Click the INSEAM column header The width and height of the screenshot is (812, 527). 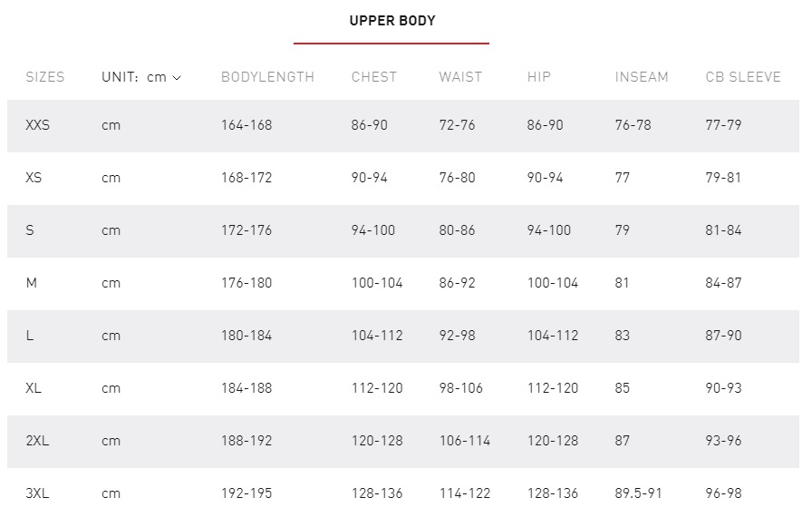[642, 77]
